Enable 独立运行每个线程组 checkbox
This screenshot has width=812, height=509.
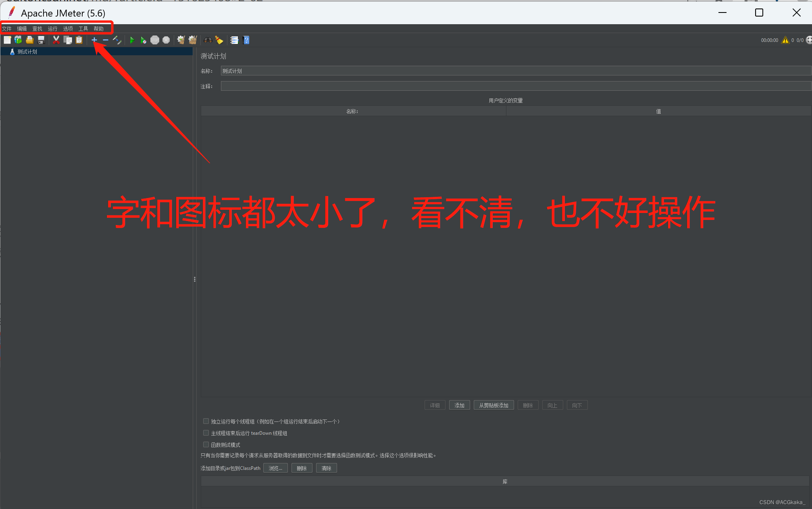pos(206,421)
